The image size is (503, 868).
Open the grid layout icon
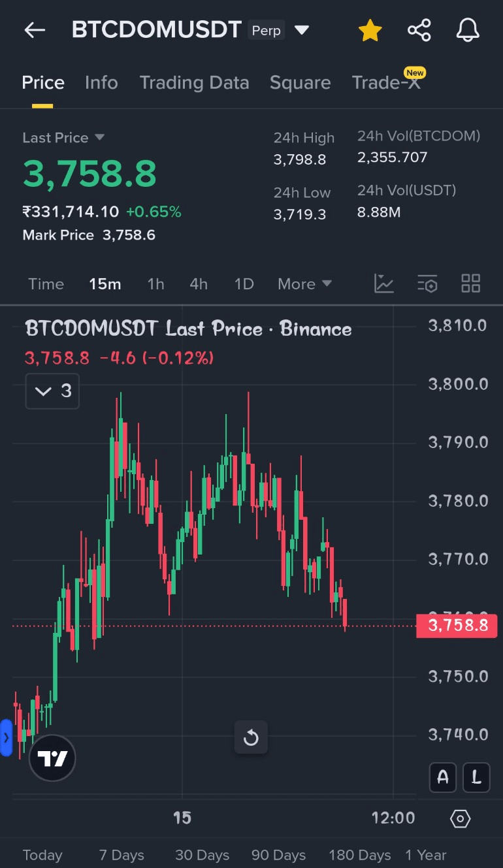470,283
